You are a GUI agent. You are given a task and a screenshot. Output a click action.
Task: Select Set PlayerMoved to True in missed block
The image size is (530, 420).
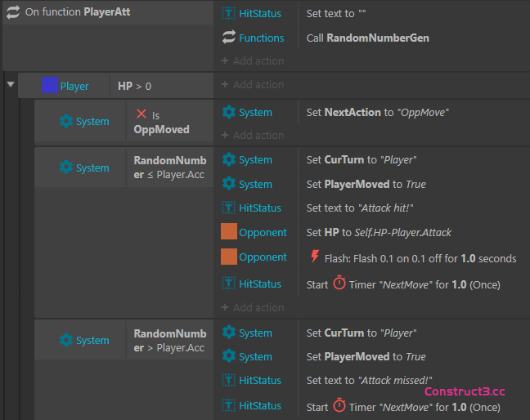tap(366, 356)
